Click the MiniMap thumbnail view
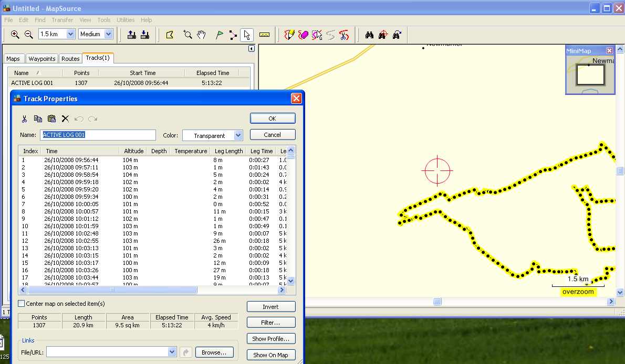Screen dimensions: 625x364 click(590, 74)
